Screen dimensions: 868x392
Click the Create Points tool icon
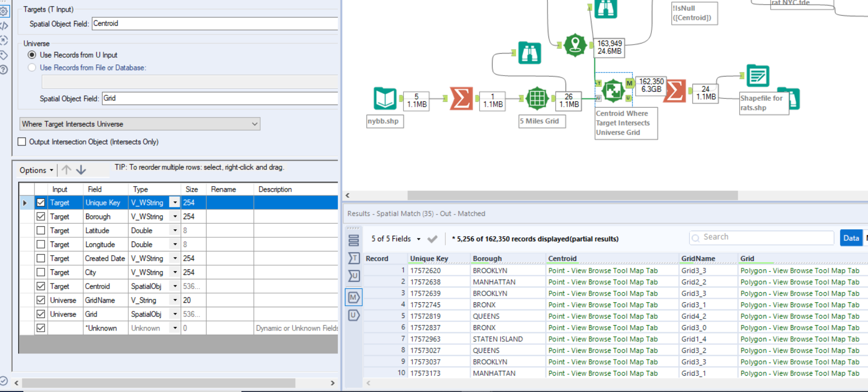(575, 45)
